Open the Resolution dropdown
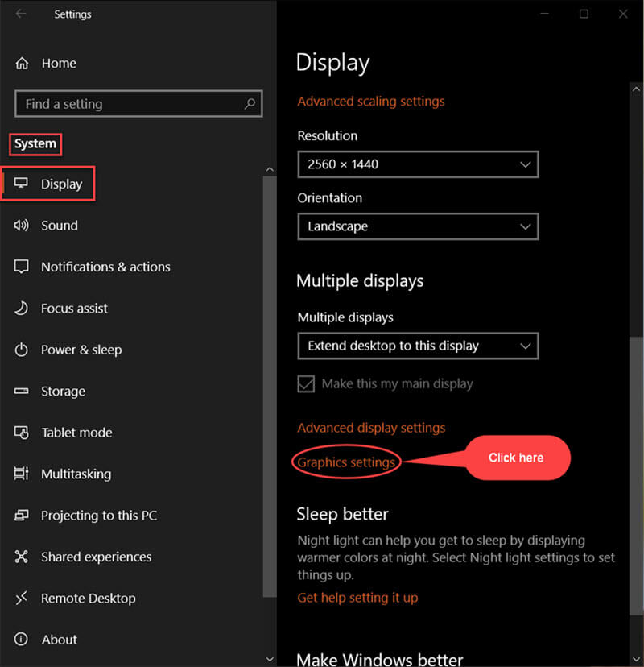The height and width of the screenshot is (667, 644). (x=418, y=164)
